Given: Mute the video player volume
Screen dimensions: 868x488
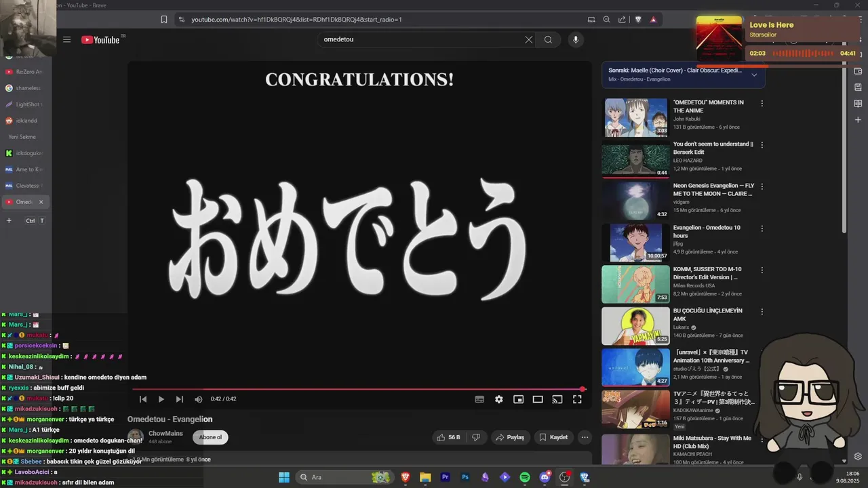Looking at the screenshot, I should 199,399.
